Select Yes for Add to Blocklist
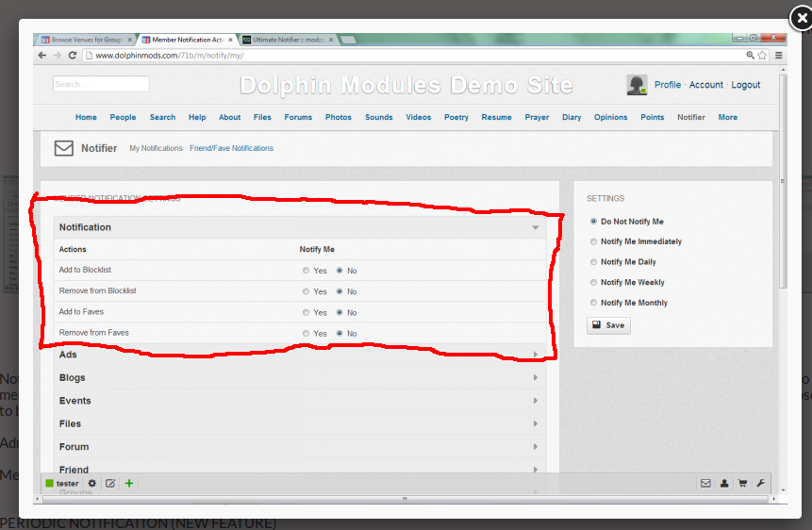This screenshot has height=530, width=812. click(x=306, y=271)
